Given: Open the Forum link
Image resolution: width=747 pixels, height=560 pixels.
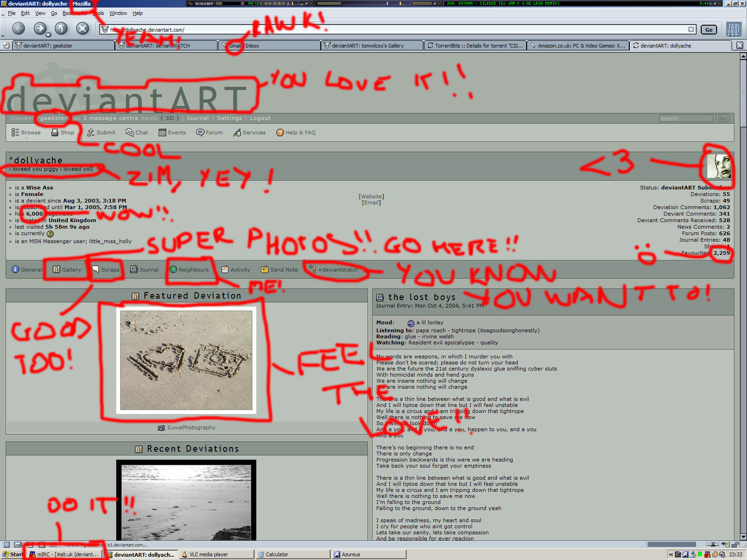Looking at the screenshot, I should 209,133.
